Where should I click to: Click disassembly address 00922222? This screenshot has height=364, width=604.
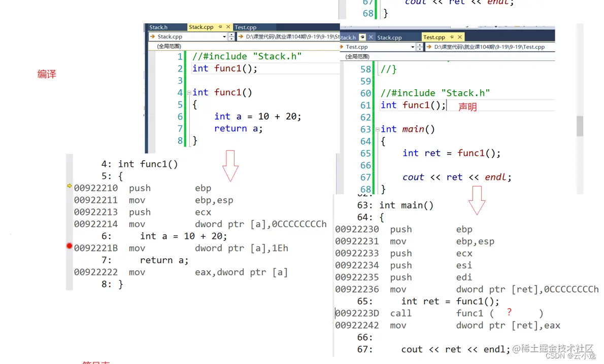(96, 272)
